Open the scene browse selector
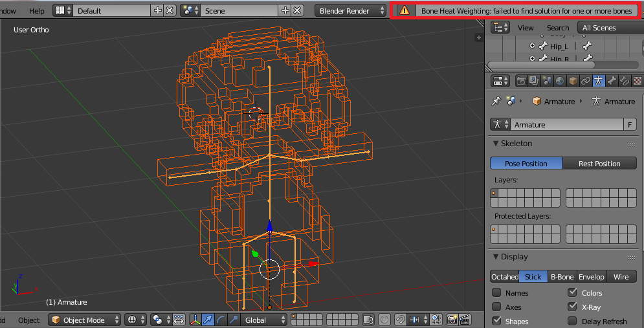Viewport: 644px width, 328px height. [x=190, y=10]
